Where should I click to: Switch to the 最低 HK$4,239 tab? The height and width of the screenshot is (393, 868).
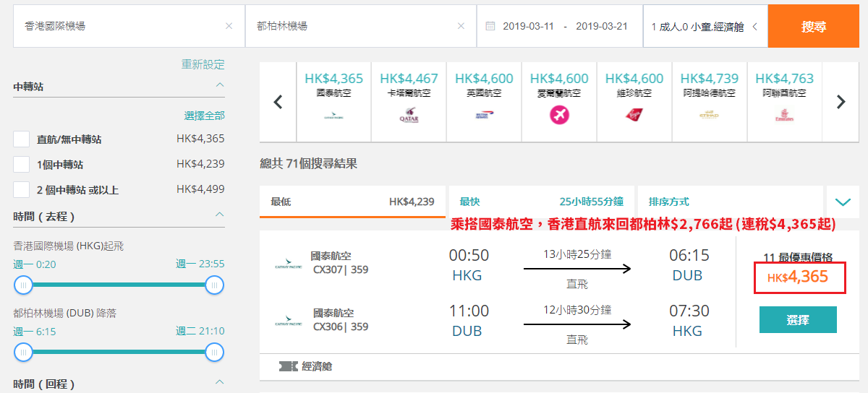pos(353,202)
